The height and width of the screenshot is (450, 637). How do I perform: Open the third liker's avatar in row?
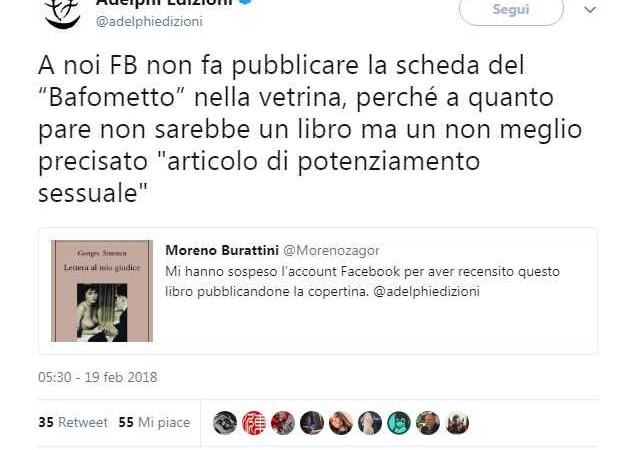[x=283, y=423]
